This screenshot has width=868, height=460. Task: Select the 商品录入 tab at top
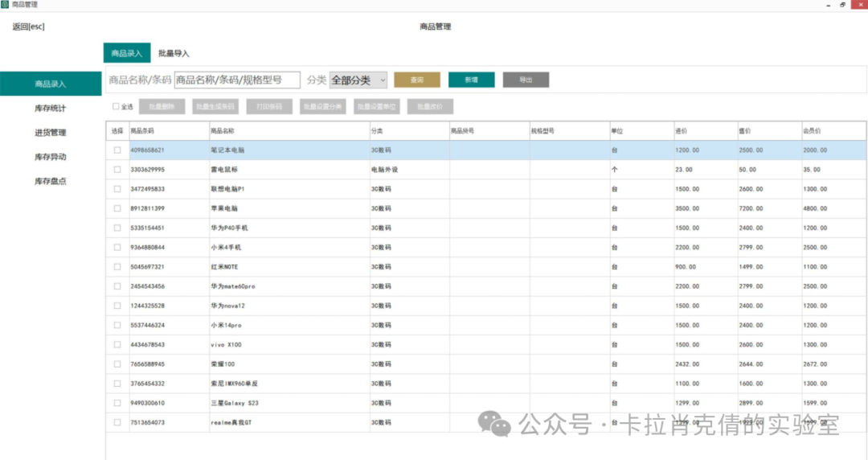coord(126,53)
